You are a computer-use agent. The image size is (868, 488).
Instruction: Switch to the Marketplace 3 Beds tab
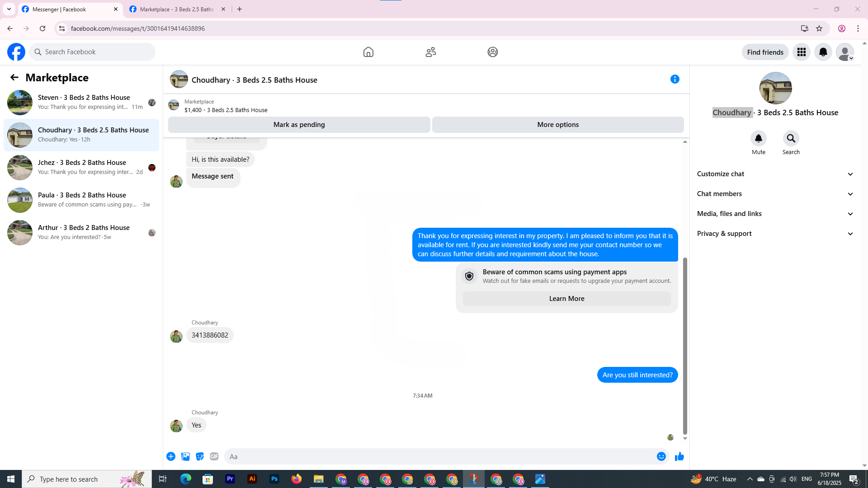click(176, 9)
